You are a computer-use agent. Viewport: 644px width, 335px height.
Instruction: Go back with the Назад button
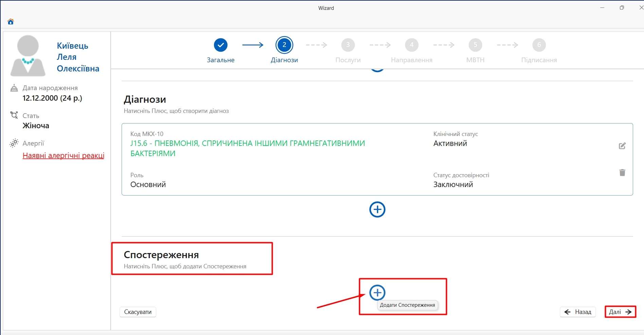(x=578, y=312)
